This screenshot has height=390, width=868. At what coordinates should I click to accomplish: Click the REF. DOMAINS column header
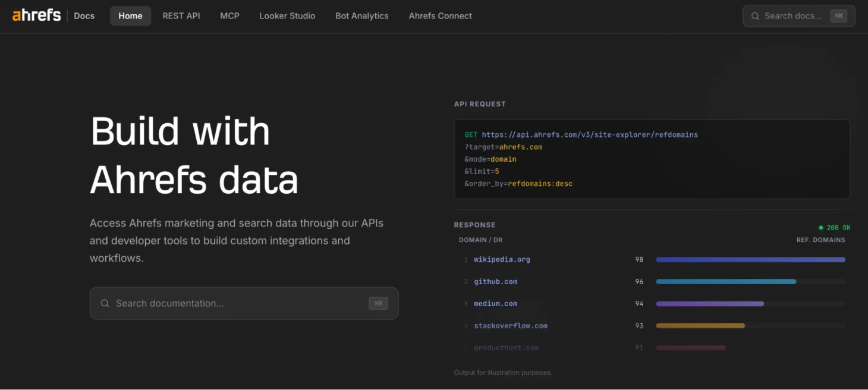coord(820,240)
